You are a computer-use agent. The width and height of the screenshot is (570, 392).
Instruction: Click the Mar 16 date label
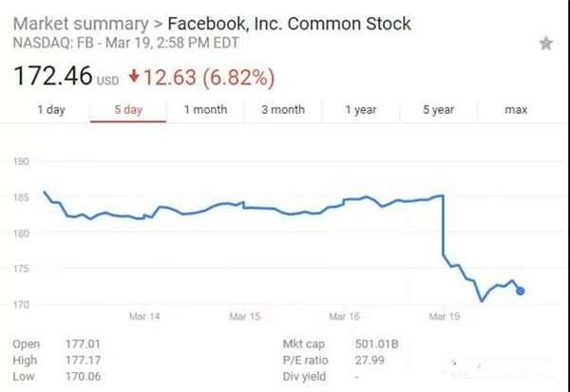pos(343,316)
